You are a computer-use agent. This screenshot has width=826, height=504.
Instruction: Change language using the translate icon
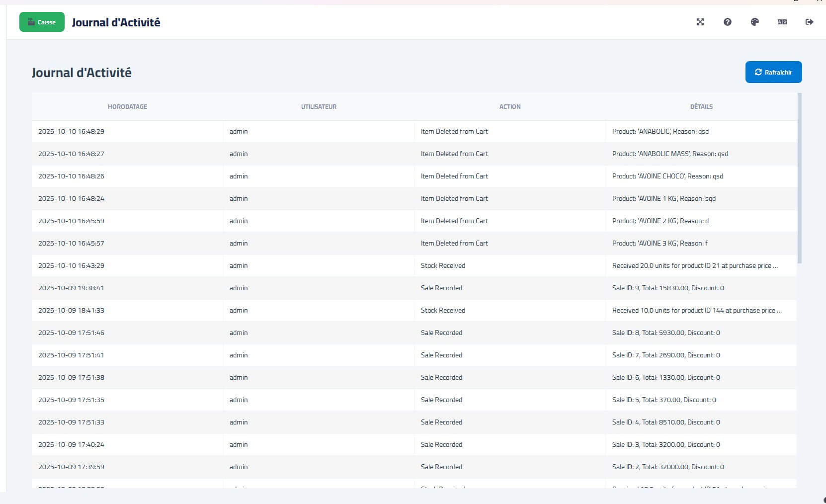click(782, 22)
